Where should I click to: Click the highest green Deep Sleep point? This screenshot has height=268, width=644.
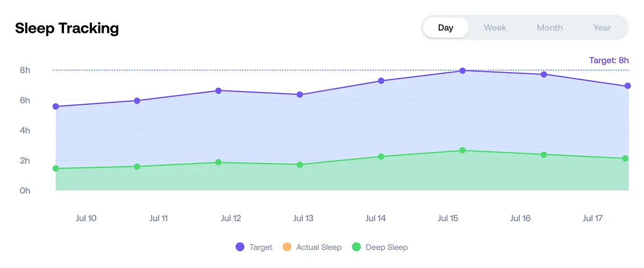(462, 151)
